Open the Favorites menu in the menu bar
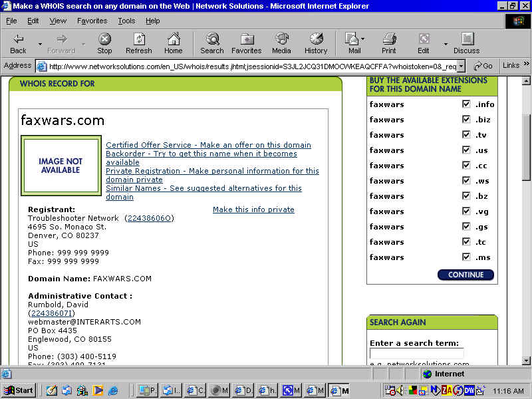 point(92,21)
